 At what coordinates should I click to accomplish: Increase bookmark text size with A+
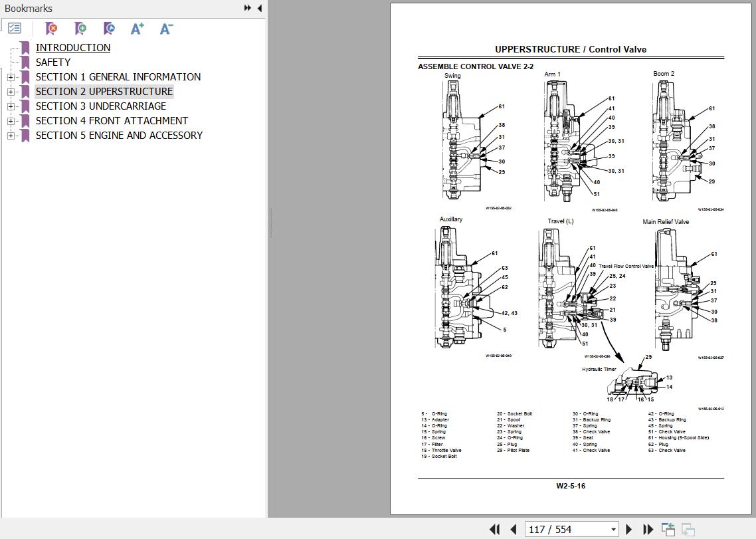point(138,29)
